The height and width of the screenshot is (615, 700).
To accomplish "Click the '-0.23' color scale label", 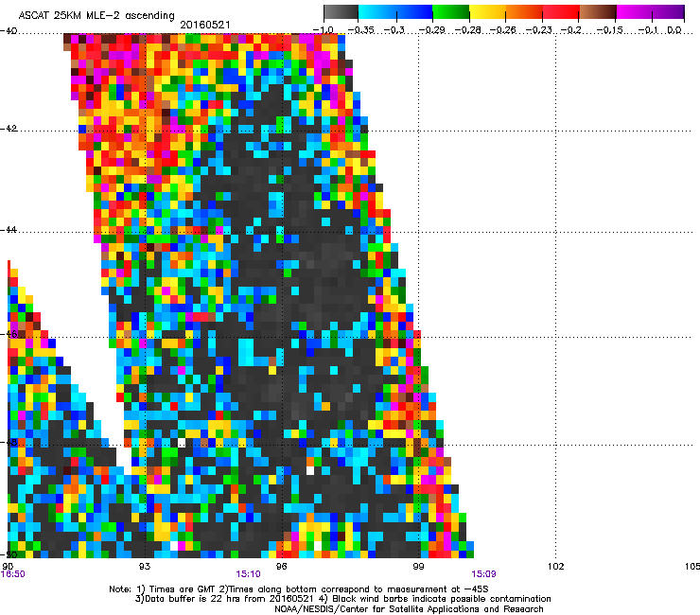I will tap(539, 30).
